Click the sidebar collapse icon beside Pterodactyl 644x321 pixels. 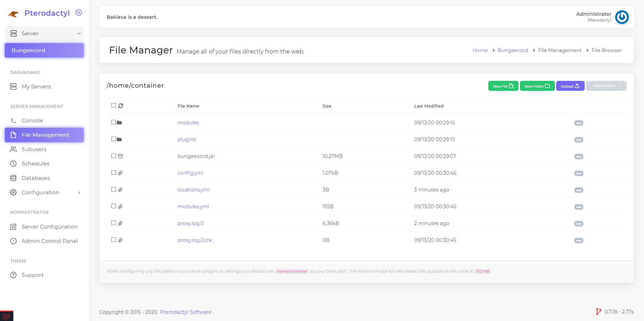click(x=79, y=13)
